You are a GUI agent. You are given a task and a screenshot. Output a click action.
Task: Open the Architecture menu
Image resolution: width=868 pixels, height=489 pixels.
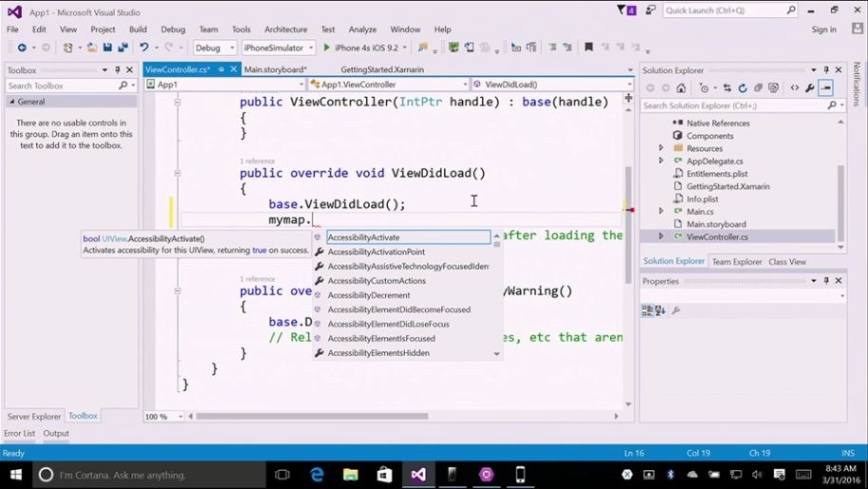(x=286, y=29)
